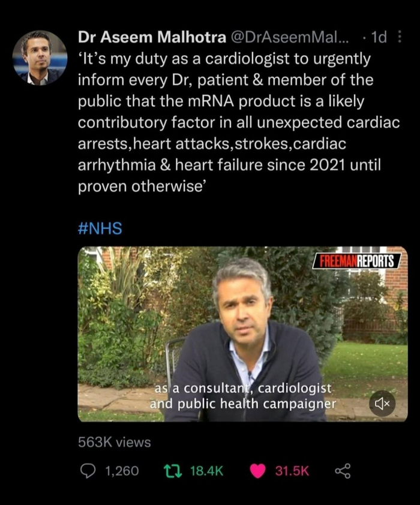Open the #NHS hashtag
The width and height of the screenshot is (420, 505).
pos(100,229)
